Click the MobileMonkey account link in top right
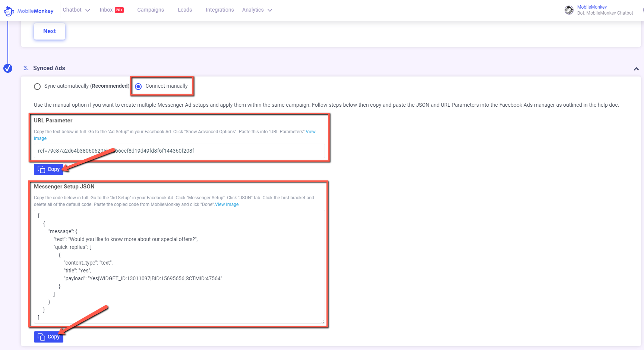 [592, 7]
